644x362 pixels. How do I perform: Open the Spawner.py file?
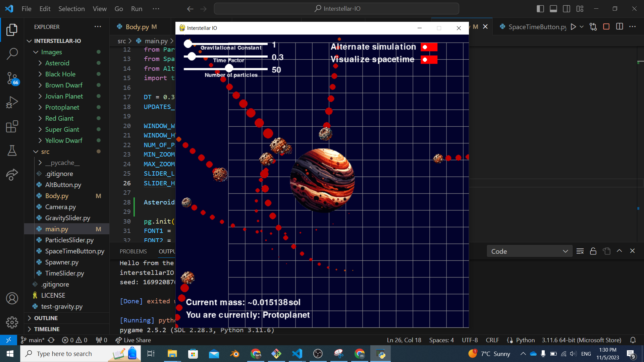click(62, 262)
